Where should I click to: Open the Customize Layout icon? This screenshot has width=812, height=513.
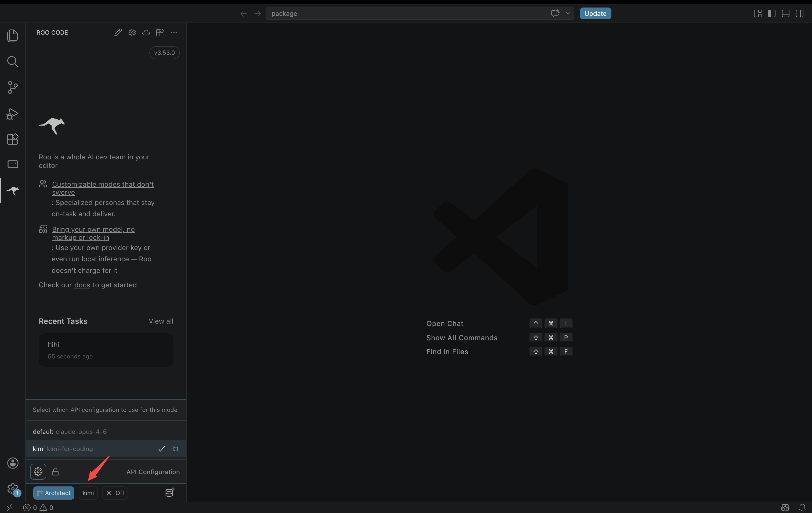[758, 13]
